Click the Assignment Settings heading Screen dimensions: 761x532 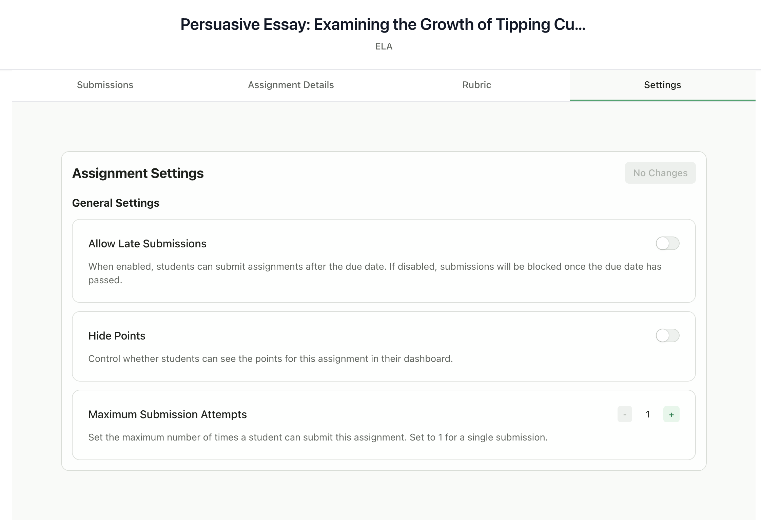coord(138,173)
